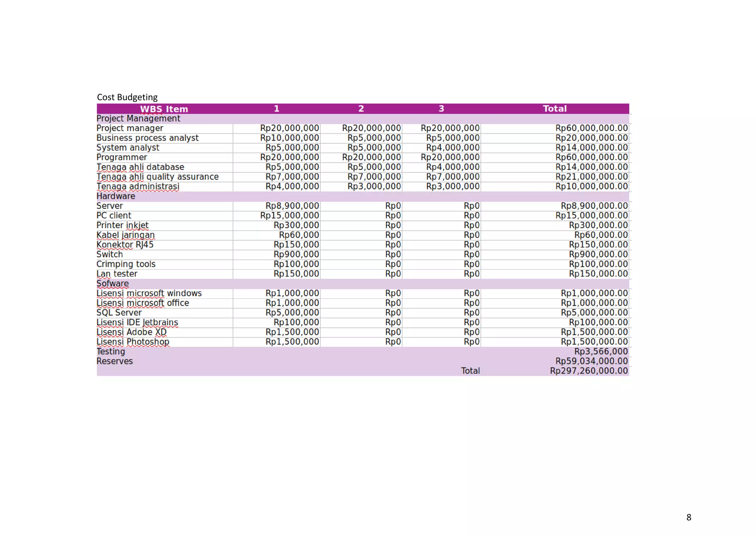The height and width of the screenshot is (535, 756).
Task: Click the Crimping tools item label
Action: (126, 264)
